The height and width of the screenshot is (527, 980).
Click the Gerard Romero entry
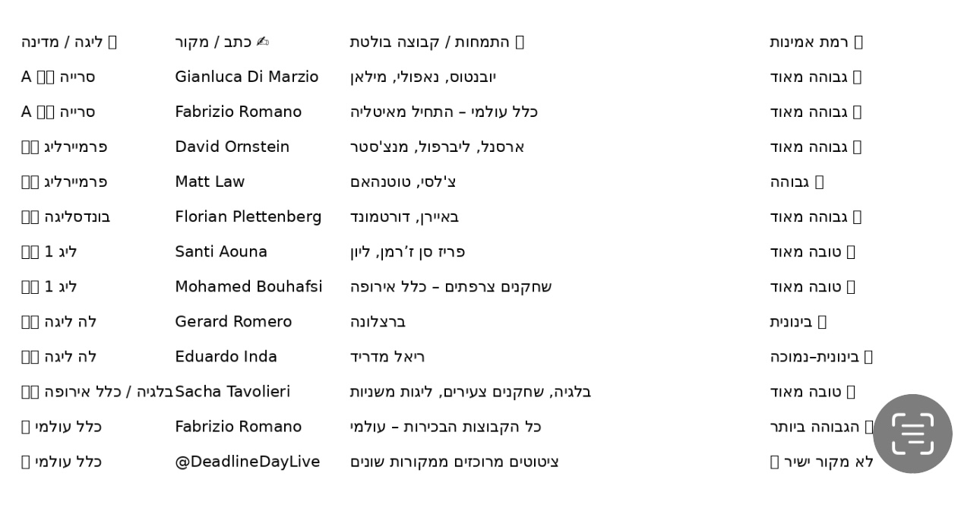click(x=233, y=321)
